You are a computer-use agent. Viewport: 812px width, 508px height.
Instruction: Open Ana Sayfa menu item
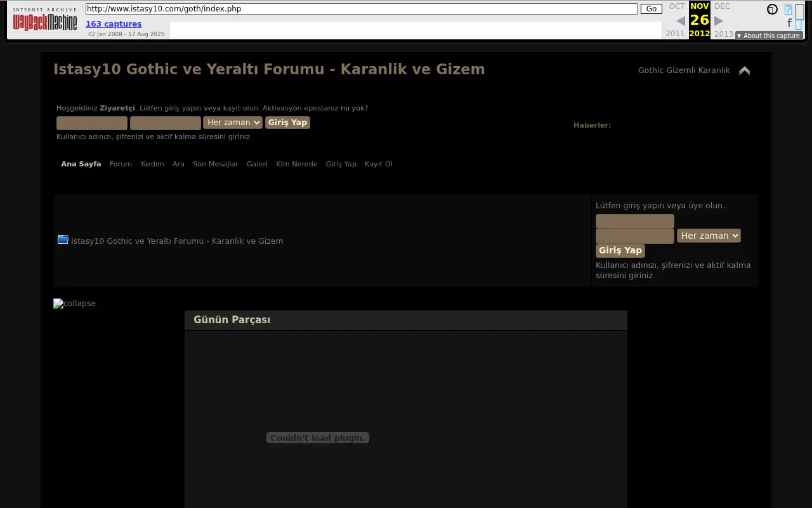(x=81, y=164)
